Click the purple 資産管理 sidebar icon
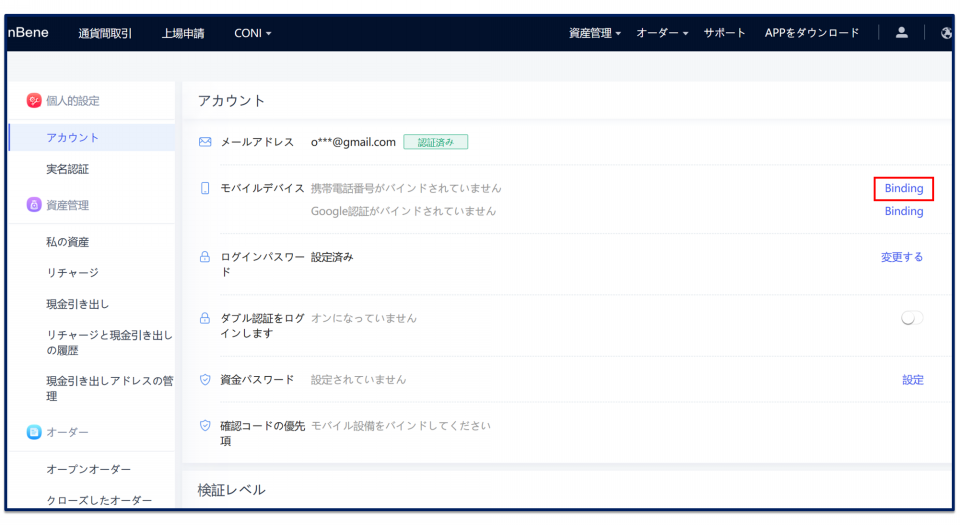Screen dimensions: 960x525 click(x=34, y=204)
